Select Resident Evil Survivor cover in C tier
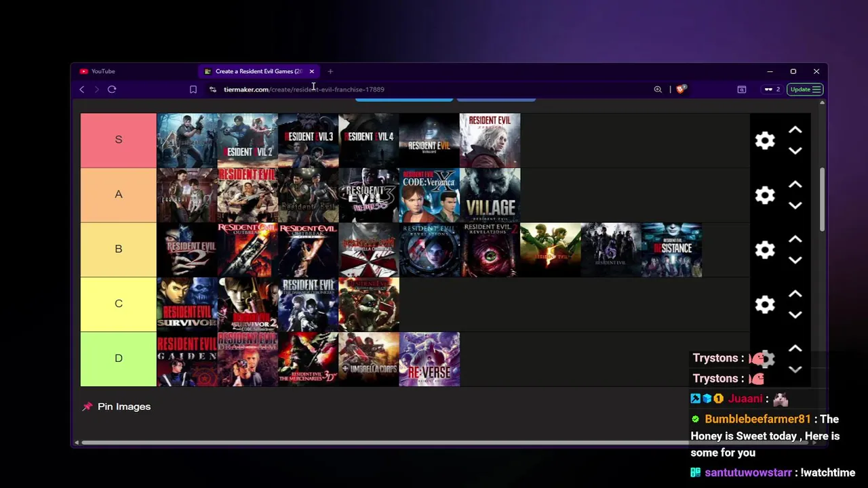This screenshot has height=488, width=868. click(187, 304)
